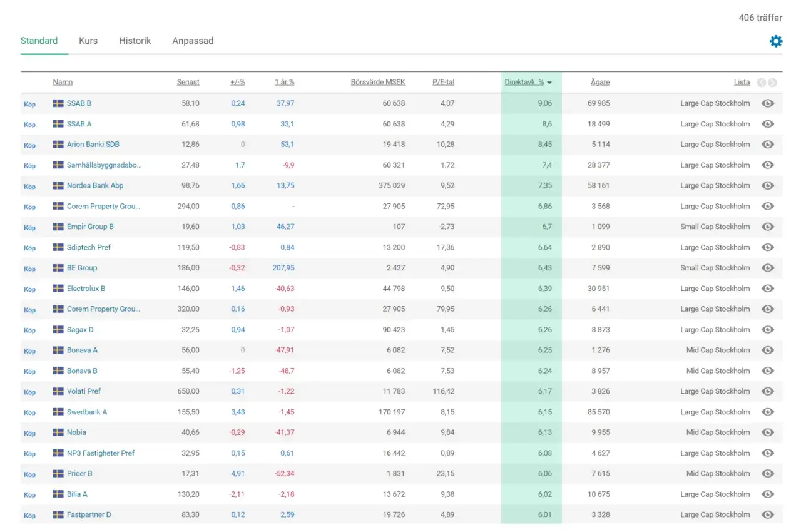This screenshot has width=801, height=532.
Task: Toggle the watch eye for Swedbank A
Action: (x=768, y=412)
